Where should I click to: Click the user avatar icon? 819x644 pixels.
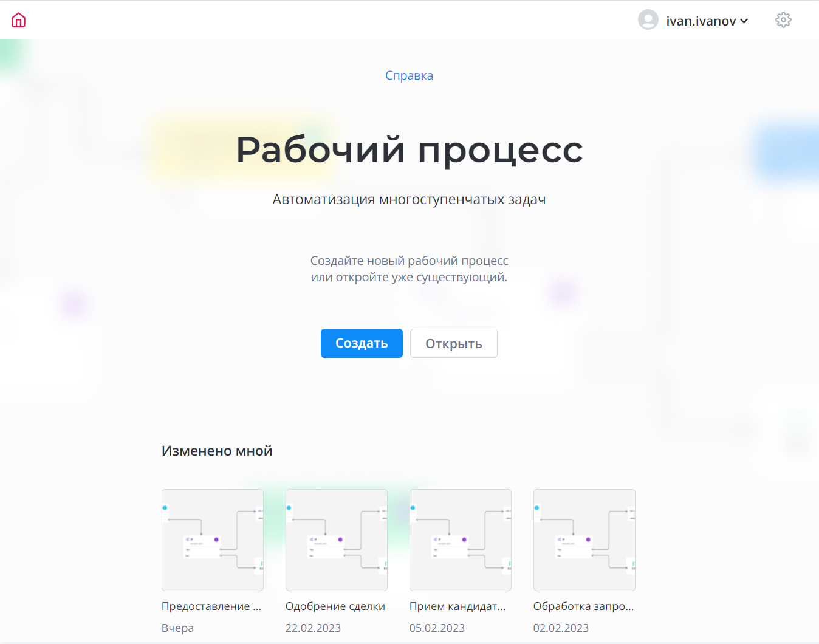pos(648,20)
